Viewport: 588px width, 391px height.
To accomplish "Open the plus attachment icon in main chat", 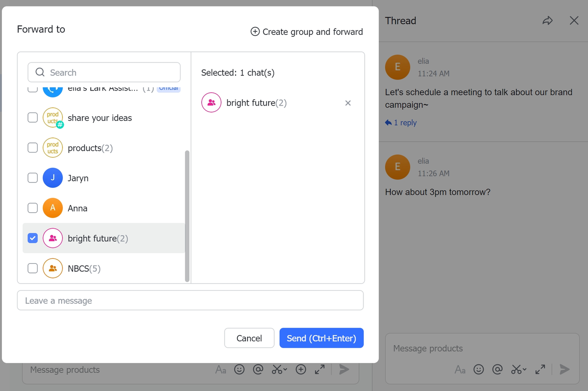I will click(301, 369).
